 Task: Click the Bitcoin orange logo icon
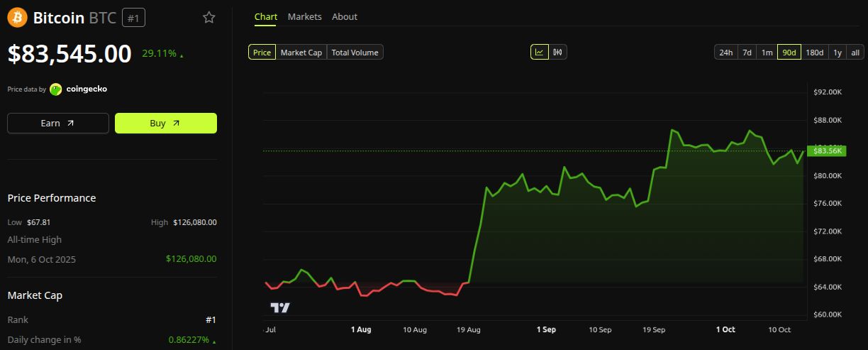(x=18, y=18)
